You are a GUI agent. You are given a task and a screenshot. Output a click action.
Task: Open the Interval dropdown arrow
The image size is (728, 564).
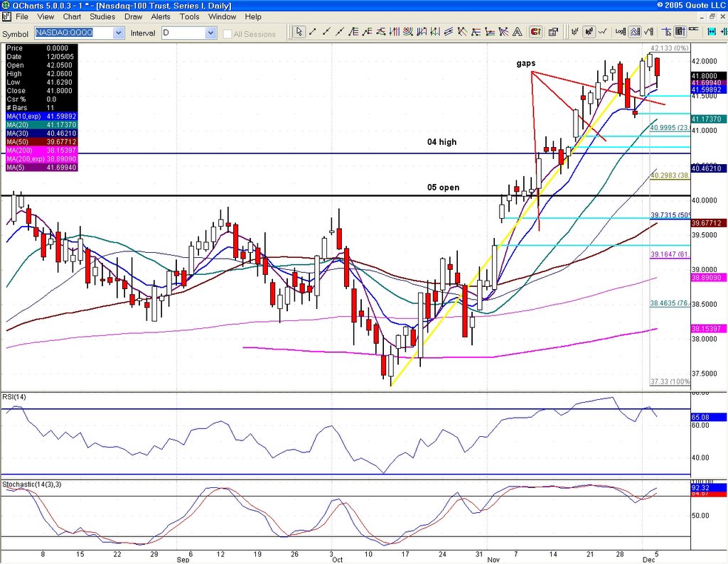point(210,33)
